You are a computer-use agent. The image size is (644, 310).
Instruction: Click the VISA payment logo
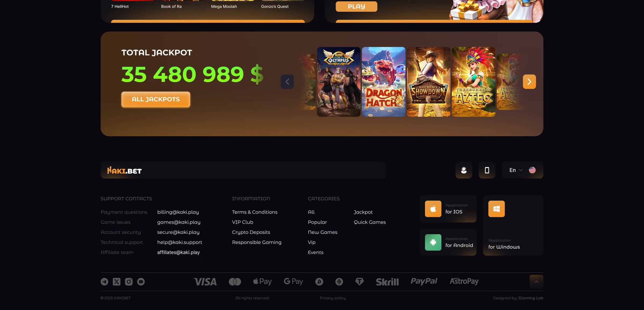click(205, 282)
